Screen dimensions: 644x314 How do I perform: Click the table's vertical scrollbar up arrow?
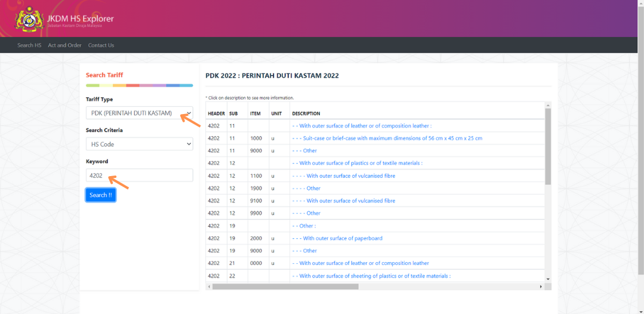tap(548, 106)
